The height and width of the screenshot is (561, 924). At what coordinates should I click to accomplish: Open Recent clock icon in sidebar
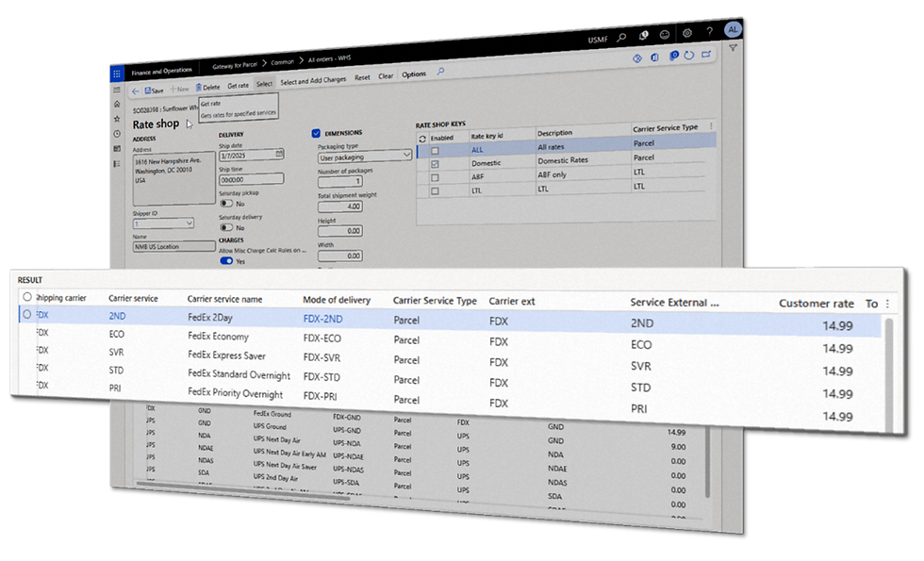coord(117,134)
